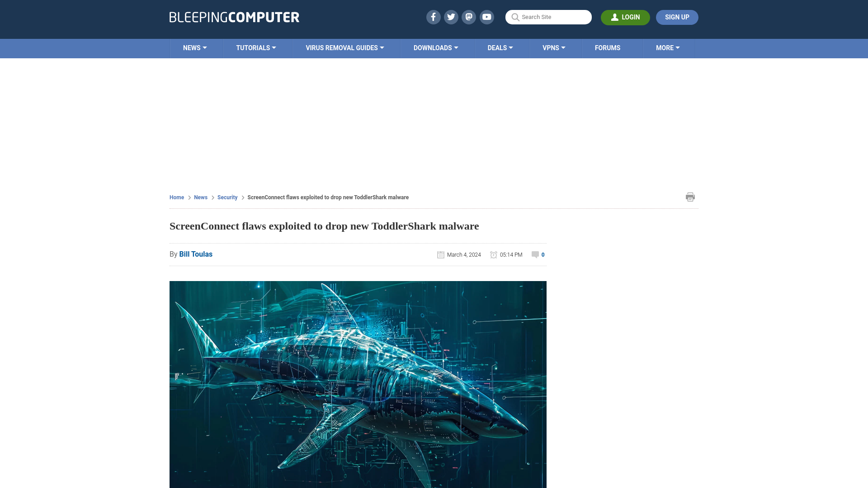Click author link Bill Toulas
The image size is (868, 488).
(196, 254)
